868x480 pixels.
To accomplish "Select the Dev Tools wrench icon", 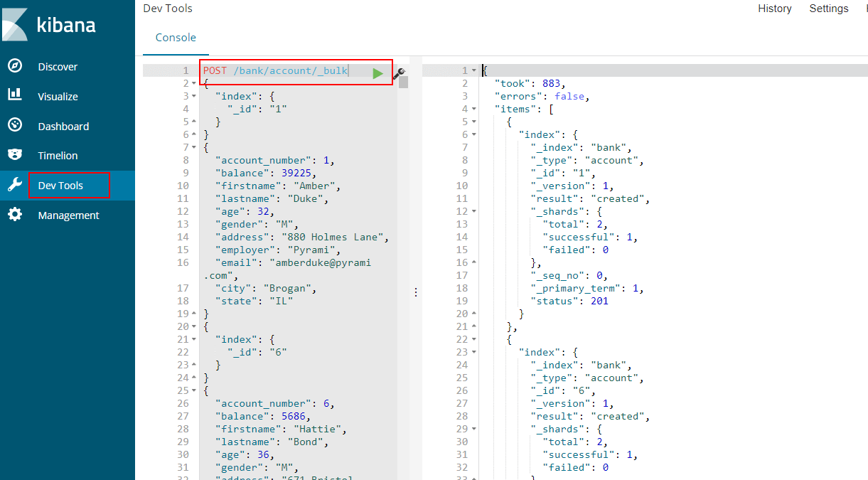I will point(15,185).
